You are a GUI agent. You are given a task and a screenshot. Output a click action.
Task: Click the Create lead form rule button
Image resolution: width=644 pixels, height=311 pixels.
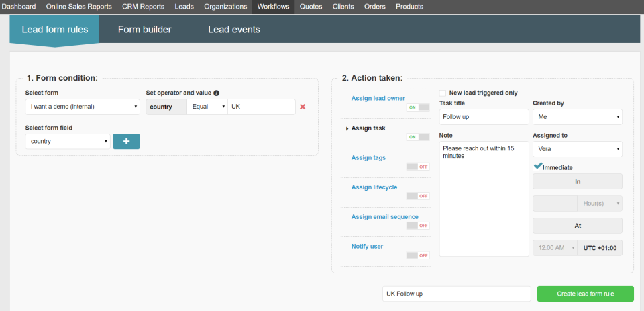(x=585, y=294)
